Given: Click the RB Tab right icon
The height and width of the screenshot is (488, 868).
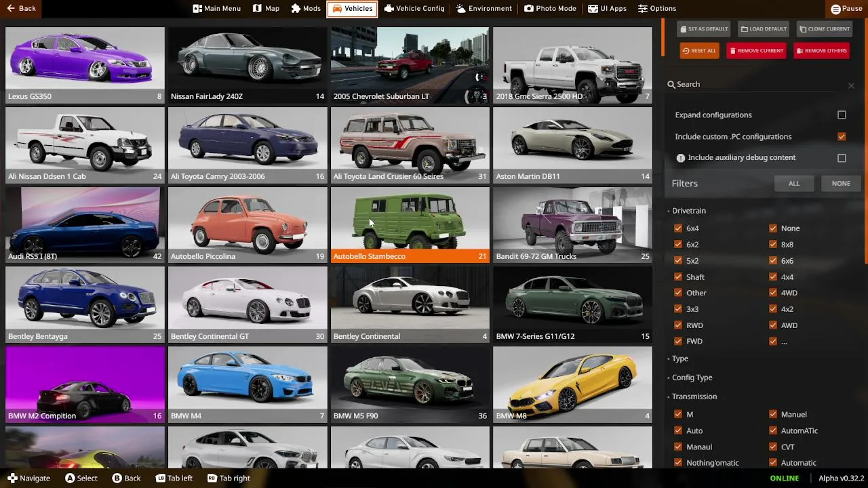Looking at the screenshot, I should coord(212,479).
